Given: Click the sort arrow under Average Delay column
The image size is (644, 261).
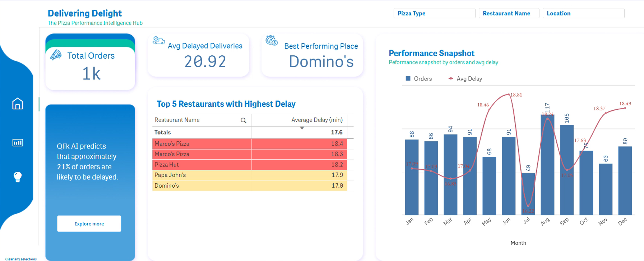Looking at the screenshot, I should click(x=302, y=128).
